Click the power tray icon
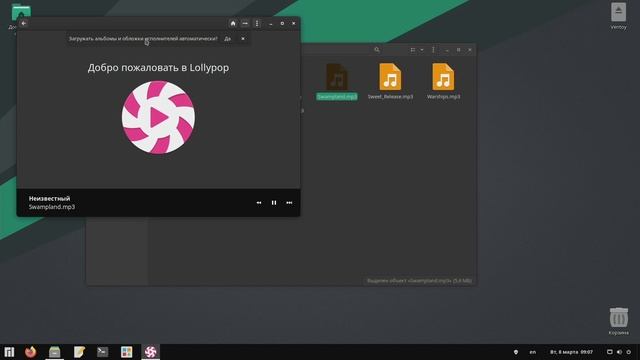Screen dimensions: 640x360 click(x=629, y=352)
